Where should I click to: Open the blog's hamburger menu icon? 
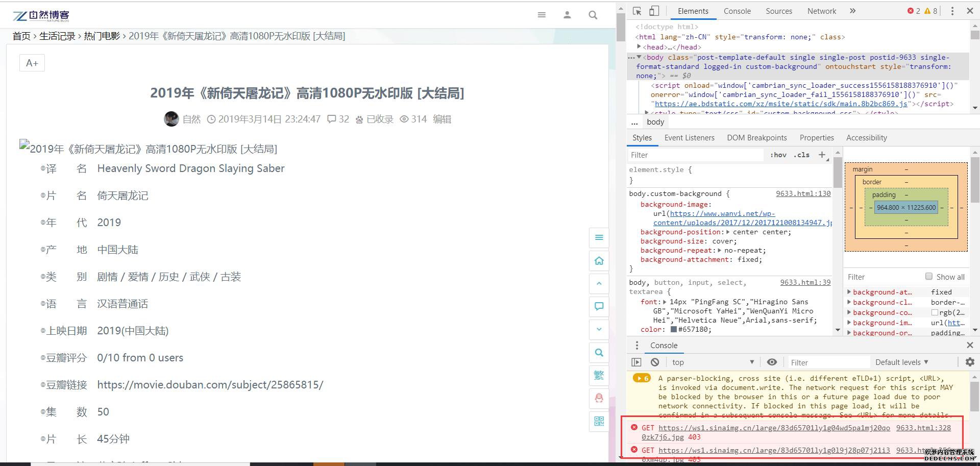click(542, 15)
